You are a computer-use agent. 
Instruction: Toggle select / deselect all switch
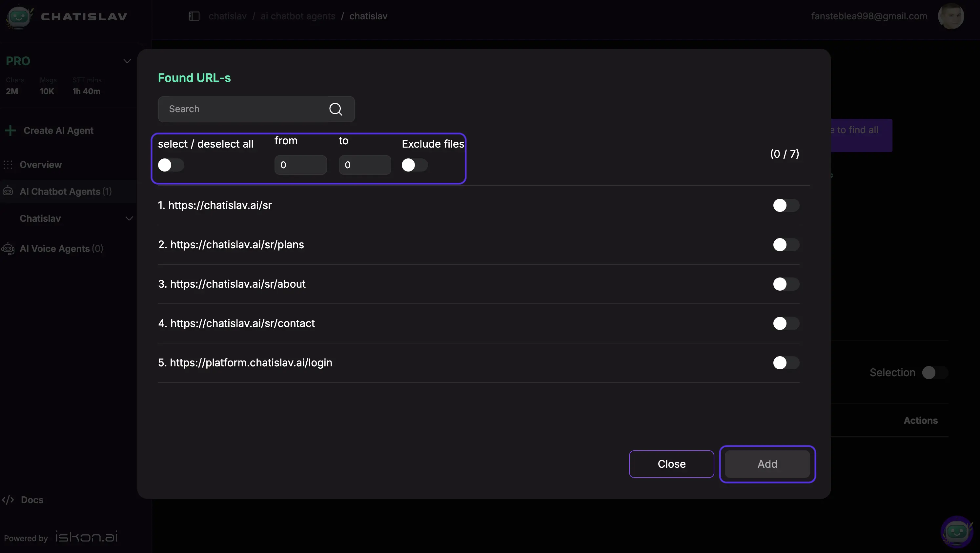(171, 165)
